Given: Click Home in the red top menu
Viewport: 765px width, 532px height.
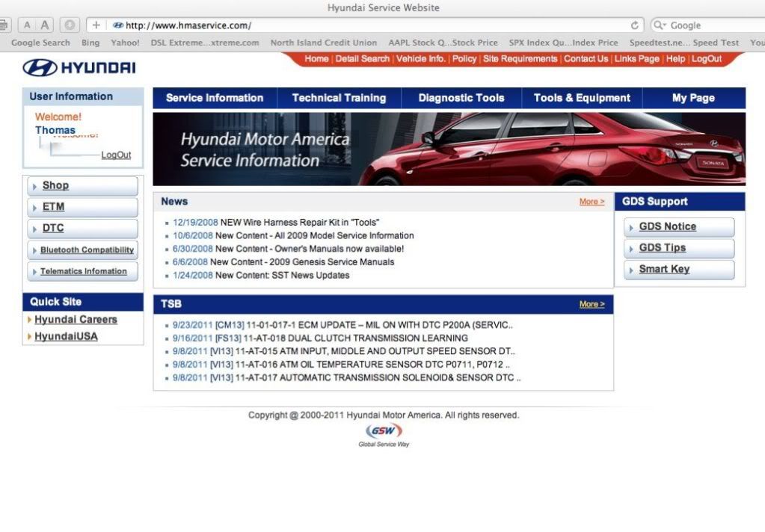Looking at the screenshot, I should 316,59.
